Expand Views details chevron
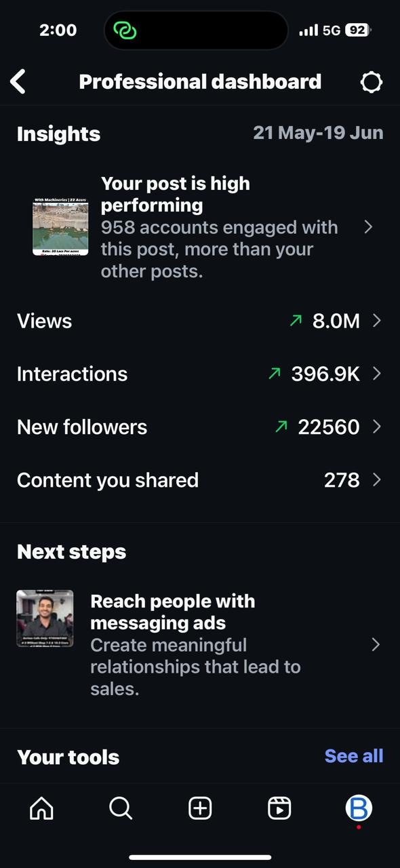This screenshot has width=400, height=868. tap(377, 321)
